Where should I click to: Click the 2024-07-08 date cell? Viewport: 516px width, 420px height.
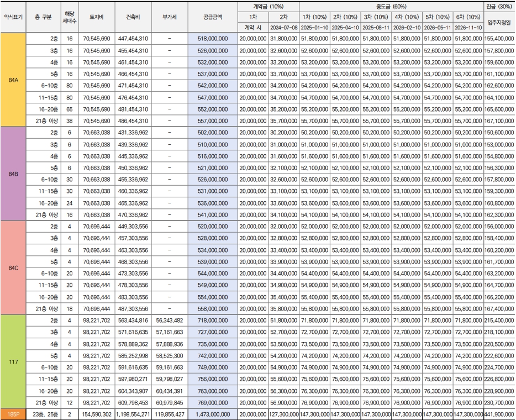tap(283, 28)
